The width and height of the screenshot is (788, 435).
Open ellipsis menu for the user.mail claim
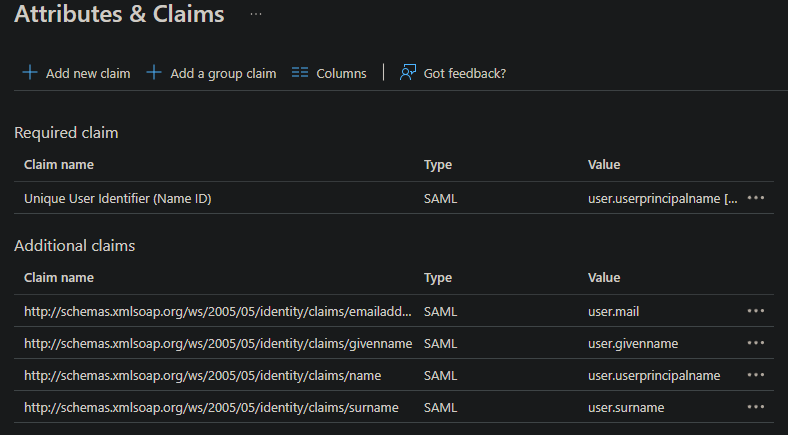756,311
